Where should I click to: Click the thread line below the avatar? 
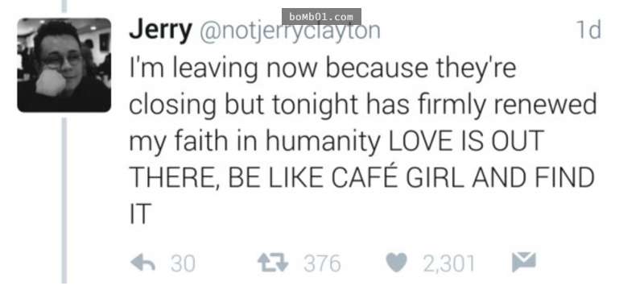64,200
